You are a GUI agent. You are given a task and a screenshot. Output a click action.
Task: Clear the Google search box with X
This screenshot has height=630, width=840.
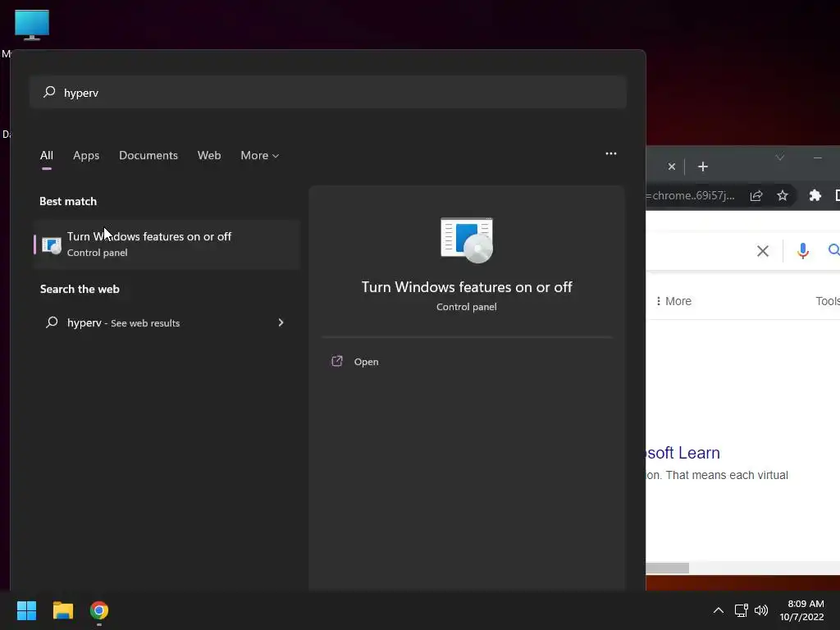[762, 251]
